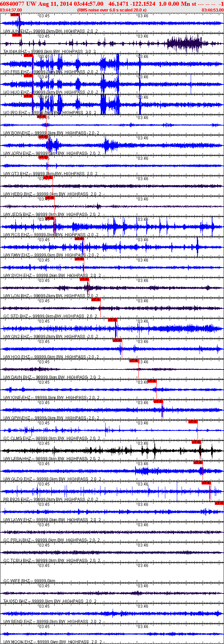Click the 03:46 tick on top trace
224x644 pixels.
coord(143,16)
